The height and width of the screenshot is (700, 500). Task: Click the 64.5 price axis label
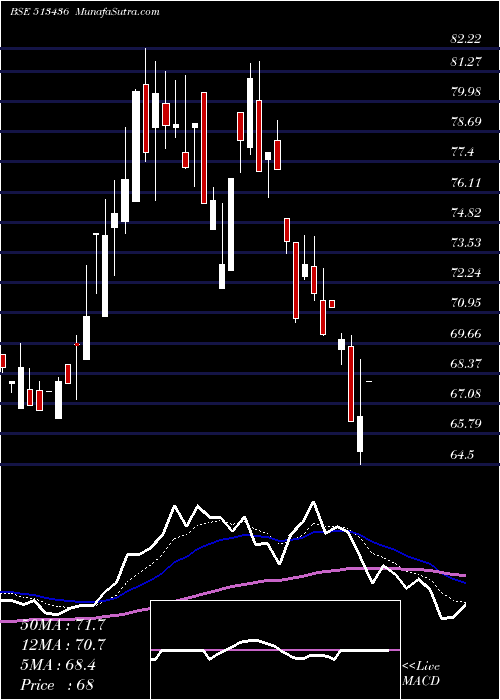coord(462,455)
